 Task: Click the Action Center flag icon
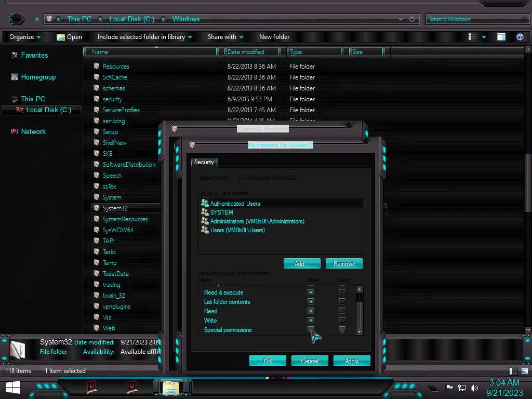[449, 388]
